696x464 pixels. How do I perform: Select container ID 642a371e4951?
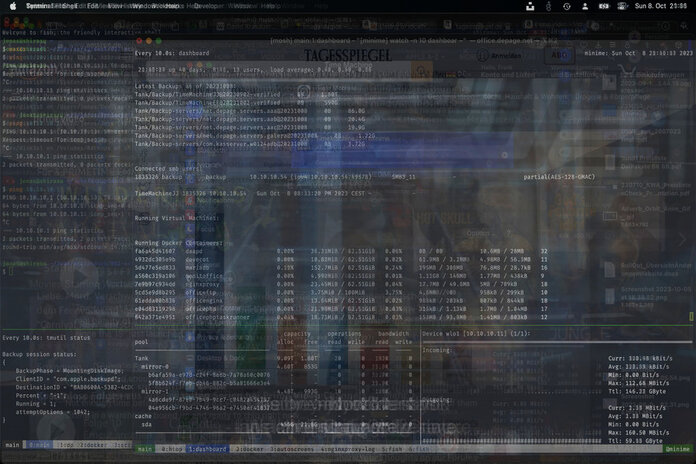(155, 317)
